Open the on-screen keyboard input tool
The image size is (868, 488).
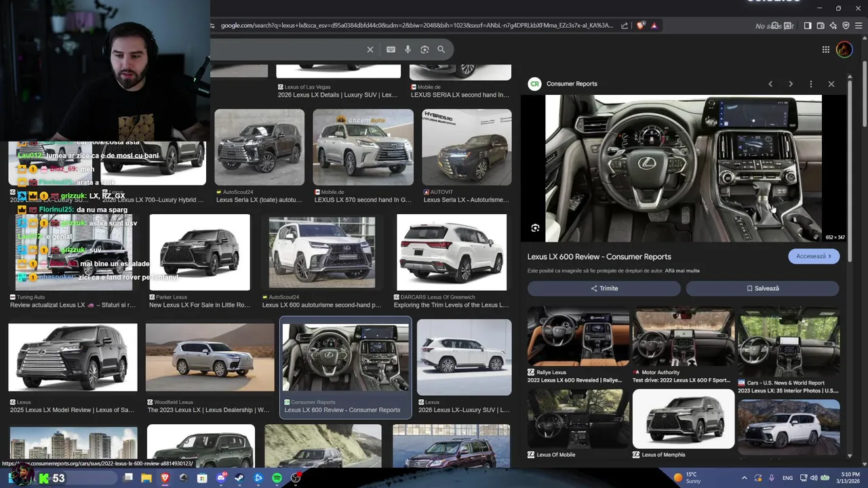(391, 49)
